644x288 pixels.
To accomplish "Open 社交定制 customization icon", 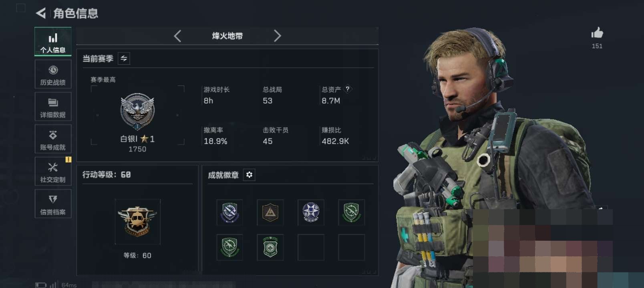I will pos(53,172).
